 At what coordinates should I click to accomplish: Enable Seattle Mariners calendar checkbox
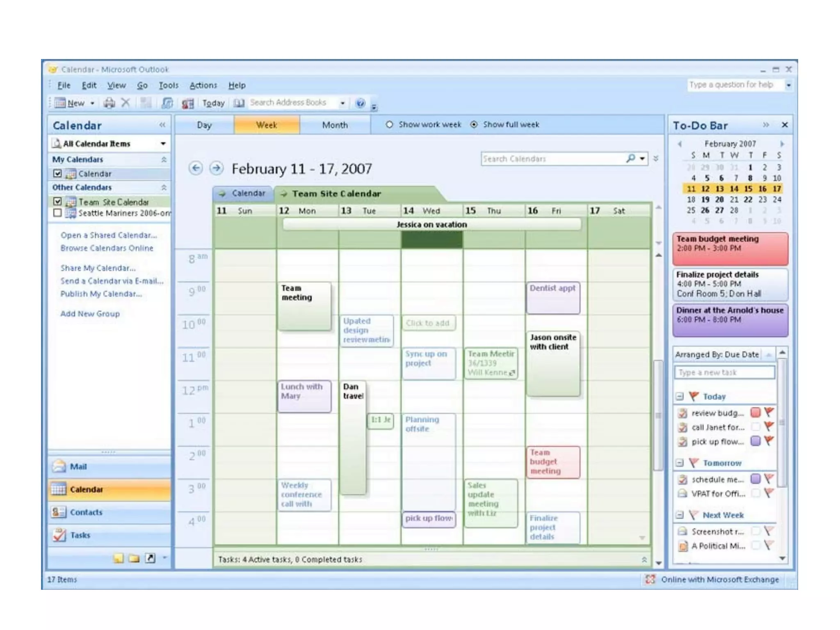[58, 213]
